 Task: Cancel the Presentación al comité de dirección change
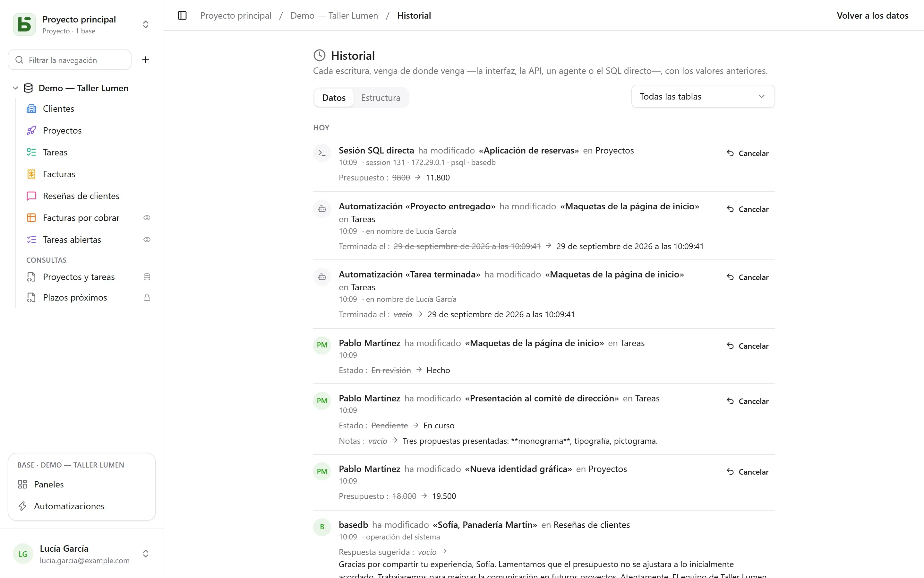(x=747, y=401)
